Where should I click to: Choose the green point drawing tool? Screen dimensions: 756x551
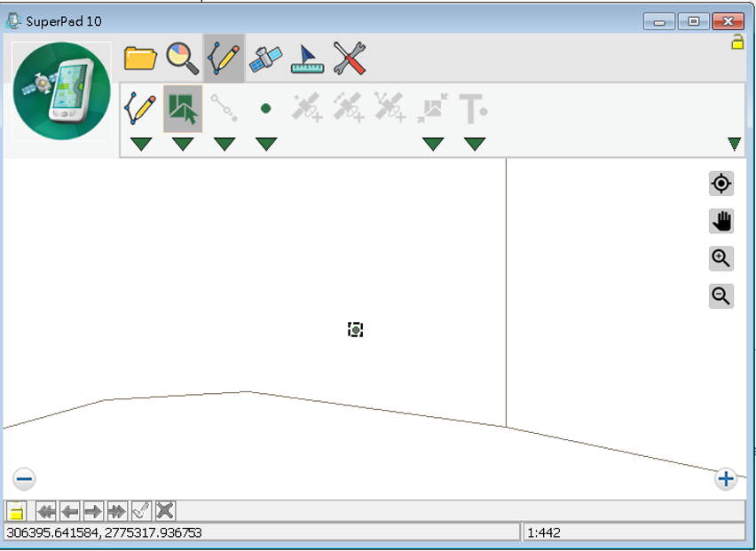(x=265, y=108)
